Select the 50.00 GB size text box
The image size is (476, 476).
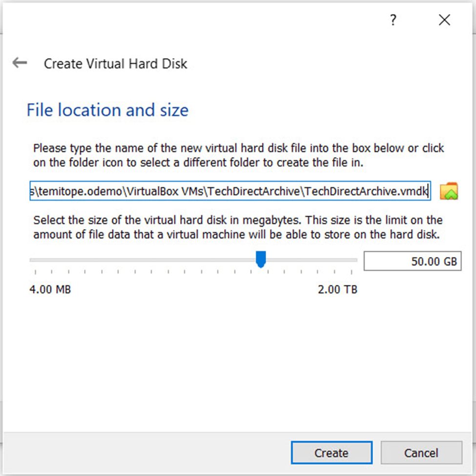click(413, 261)
